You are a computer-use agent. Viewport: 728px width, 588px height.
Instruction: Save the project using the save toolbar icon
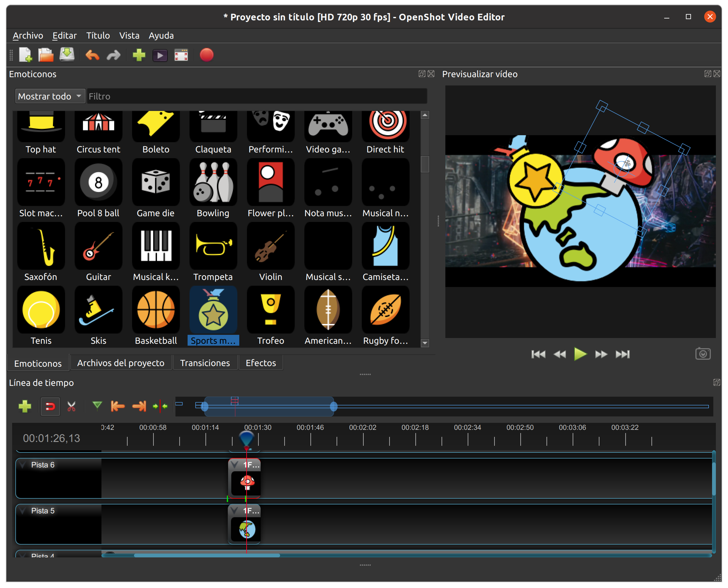point(67,55)
